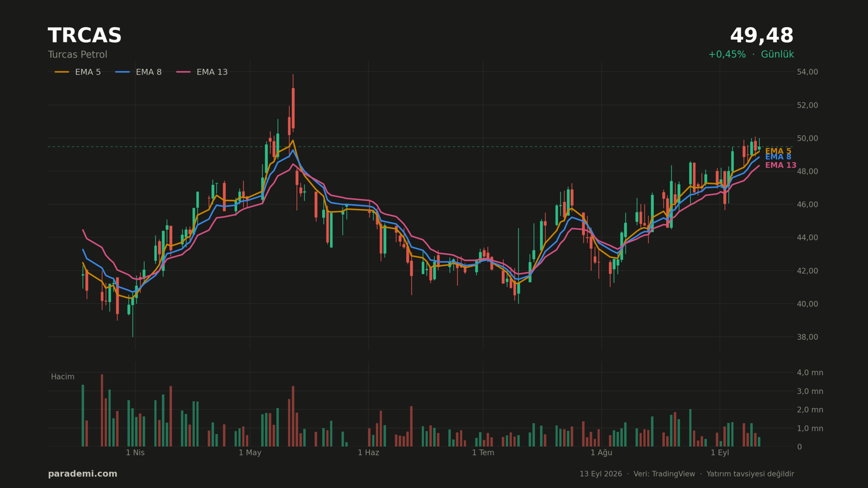Image resolution: width=868 pixels, height=488 pixels.
Task: Click the 13 Eyl 2026 TradingView footer note
Action: click(687, 474)
